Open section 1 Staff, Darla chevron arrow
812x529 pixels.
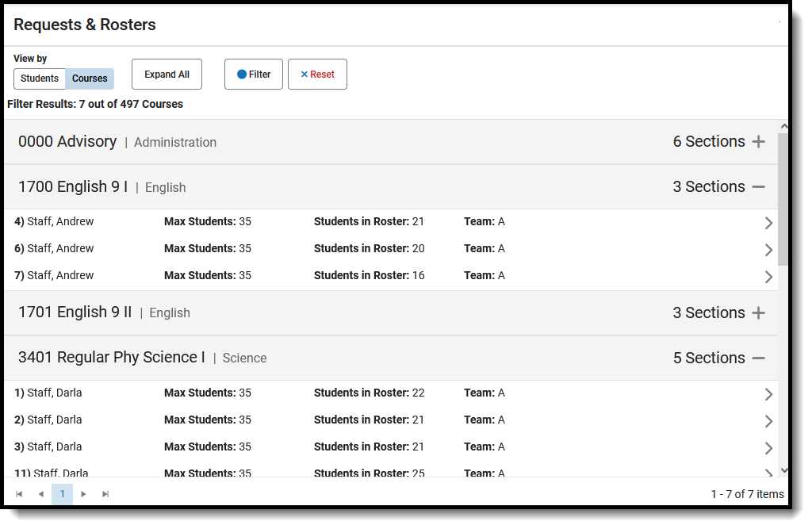768,394
